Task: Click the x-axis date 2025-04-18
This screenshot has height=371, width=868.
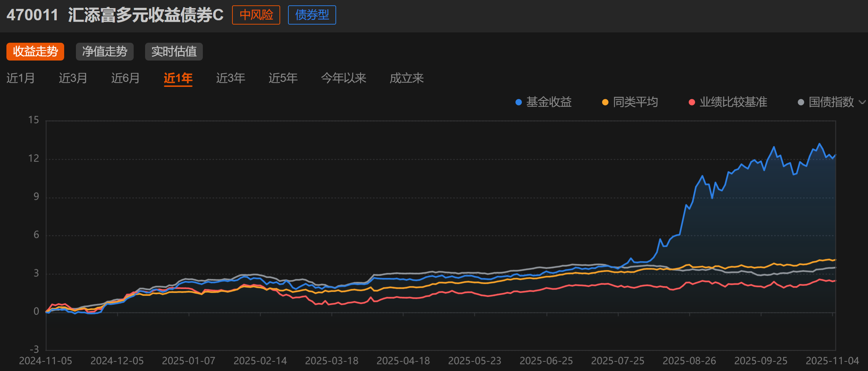Action: pos(403,361)
